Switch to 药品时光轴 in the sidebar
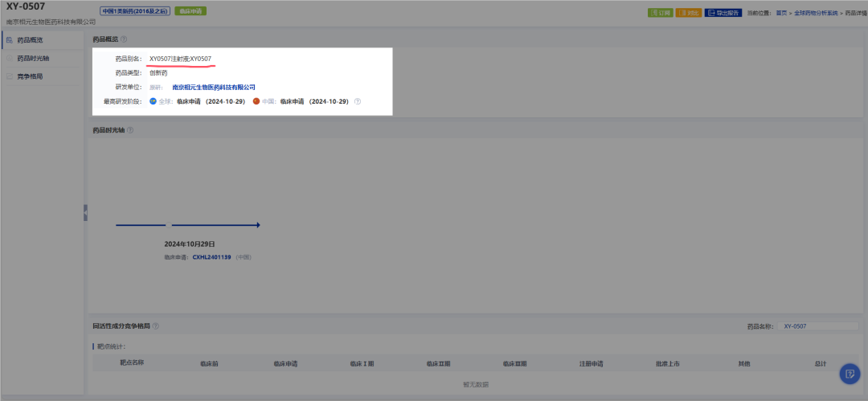This screenshot has width=868, height=401. click(x=32, y=58)
